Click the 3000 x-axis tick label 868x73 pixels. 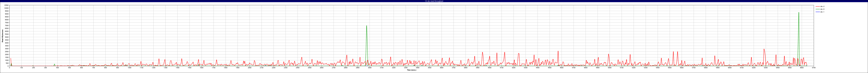[370, 68]
